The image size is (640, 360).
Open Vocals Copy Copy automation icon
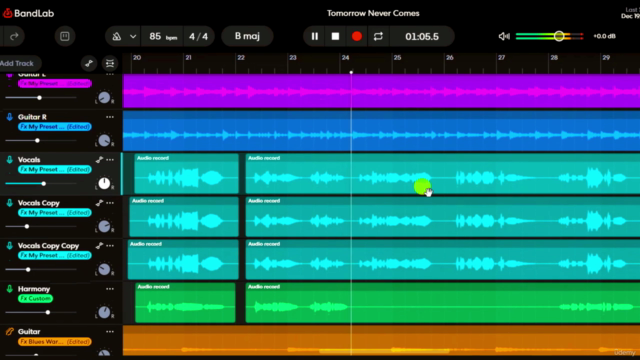tap(99, 246)
